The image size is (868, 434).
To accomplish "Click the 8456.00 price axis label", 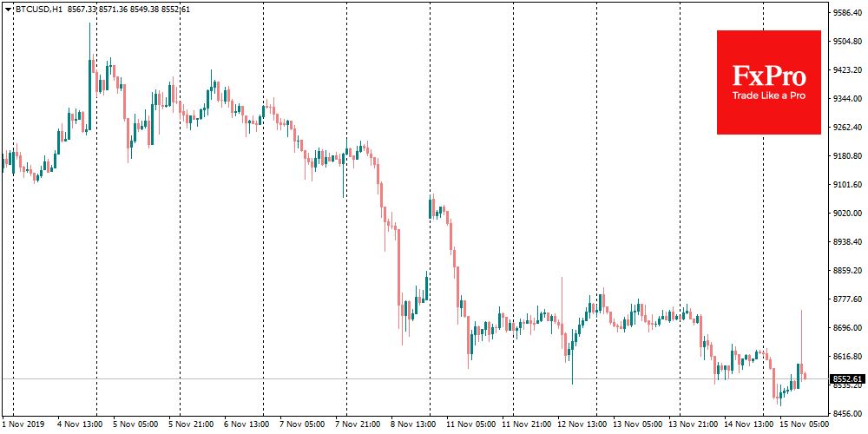I will coord(848,413).
